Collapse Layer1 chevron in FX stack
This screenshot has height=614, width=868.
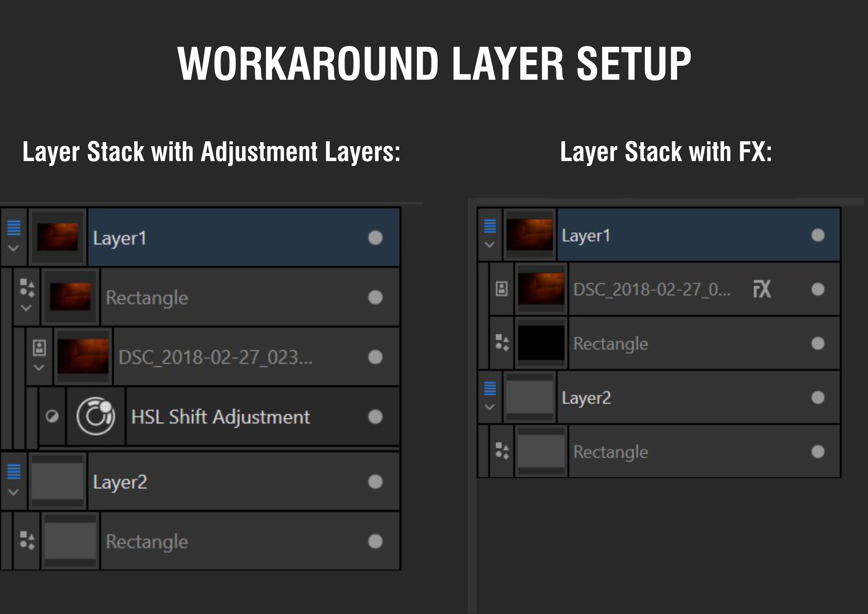click(x=490, y=245)
